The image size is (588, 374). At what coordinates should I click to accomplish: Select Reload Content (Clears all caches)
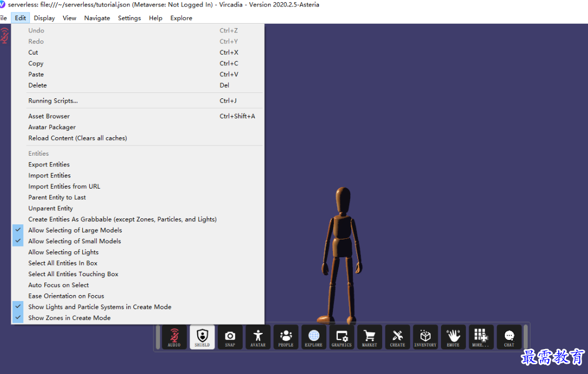[x=138, y=138]
